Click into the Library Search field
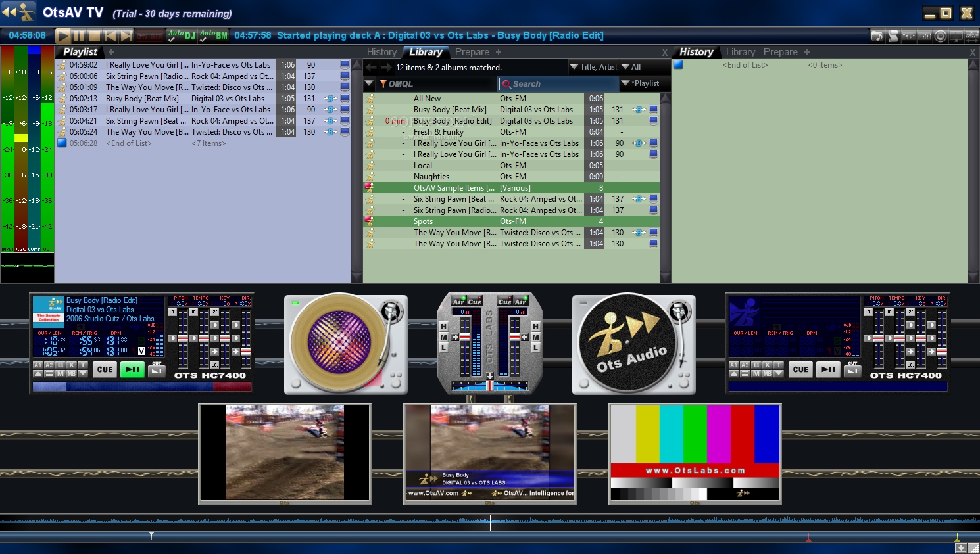Screen dimensions: 980x554 pos(559,84)
